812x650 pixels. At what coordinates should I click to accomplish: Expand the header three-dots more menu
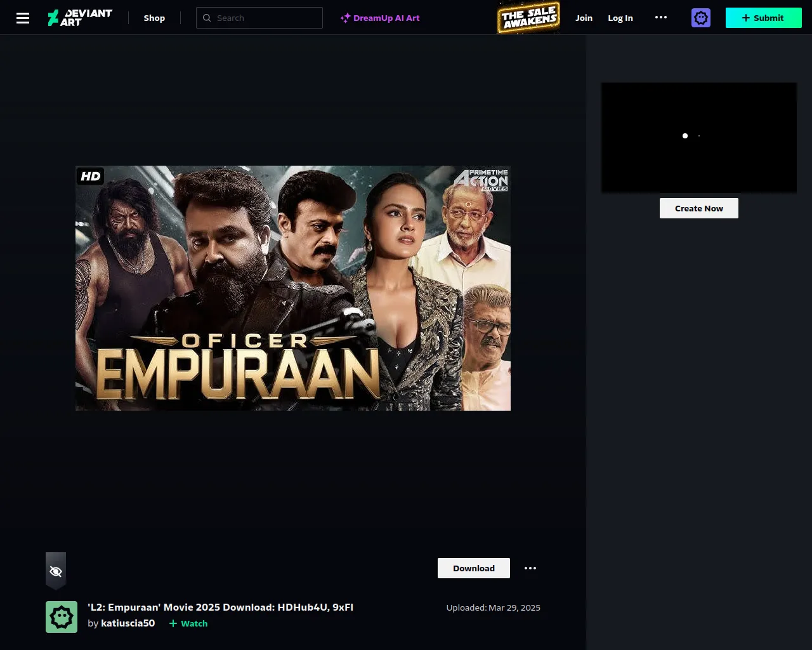click(x=661, y=18)
